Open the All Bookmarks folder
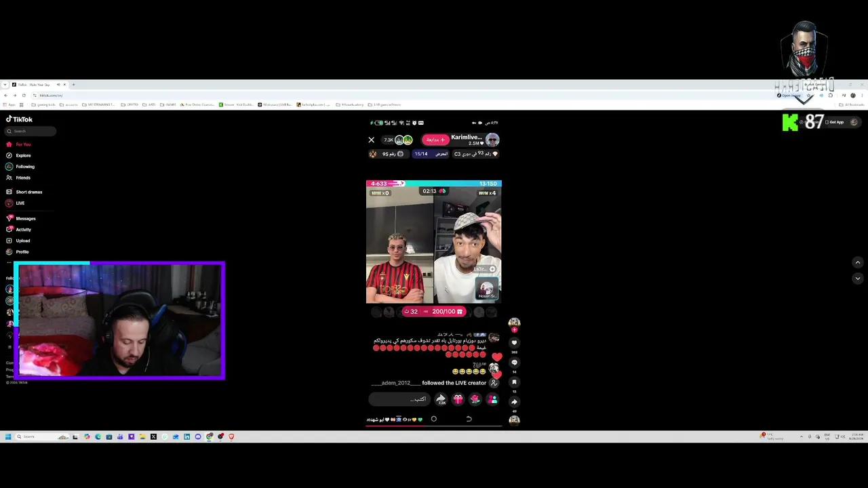The image size is (868, 488). pyautogui.click(x=851, y=104)
